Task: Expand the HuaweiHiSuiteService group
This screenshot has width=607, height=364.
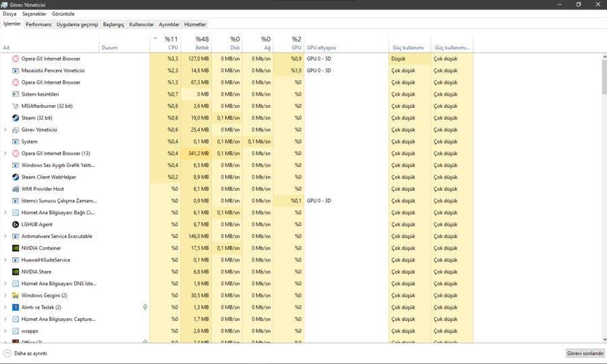Action: coord(5,260)
